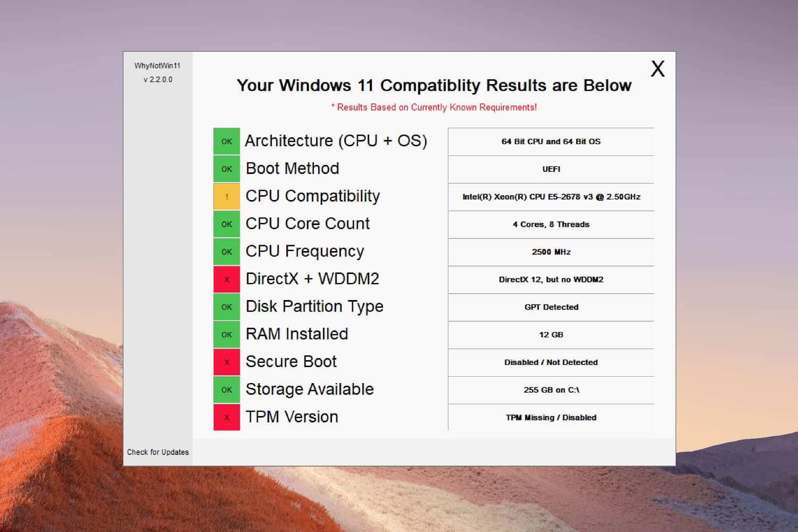Screen dimensions: 798x532
Task: Click the '255 GB on C:\' result
Action: click(x=551, y=390)
